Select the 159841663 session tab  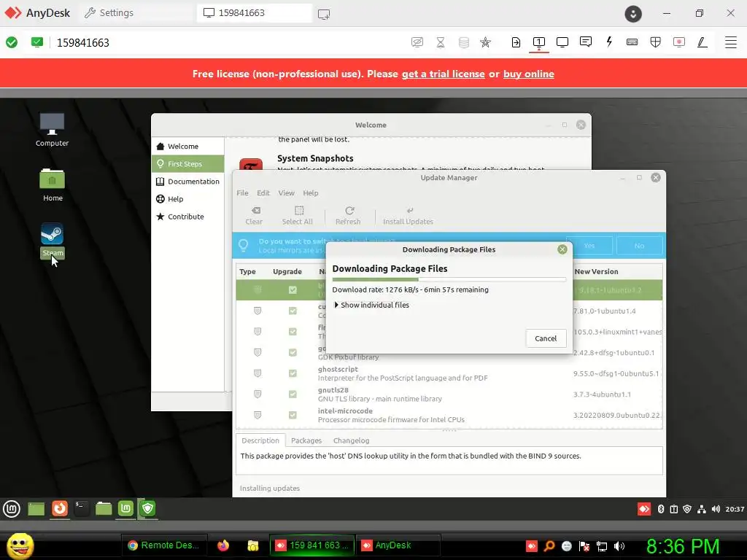pyautogui.click(x=255, y=13)
